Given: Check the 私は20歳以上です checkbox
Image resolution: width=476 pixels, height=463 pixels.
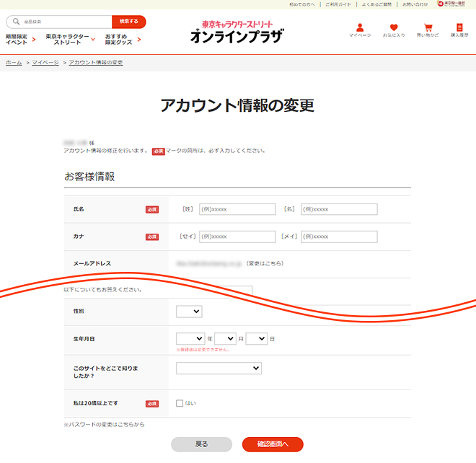Looking at the screenshot, I should coord(180,403).
